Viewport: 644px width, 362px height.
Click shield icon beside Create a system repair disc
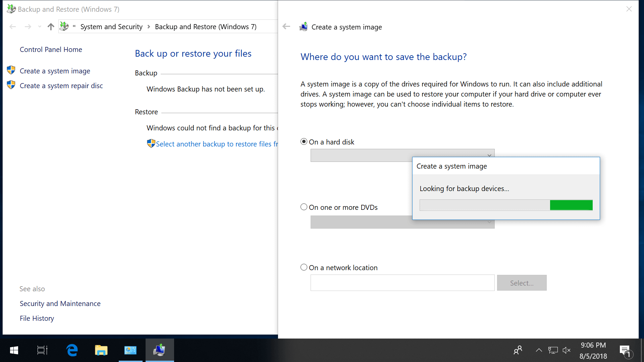[x=11, y=85]
